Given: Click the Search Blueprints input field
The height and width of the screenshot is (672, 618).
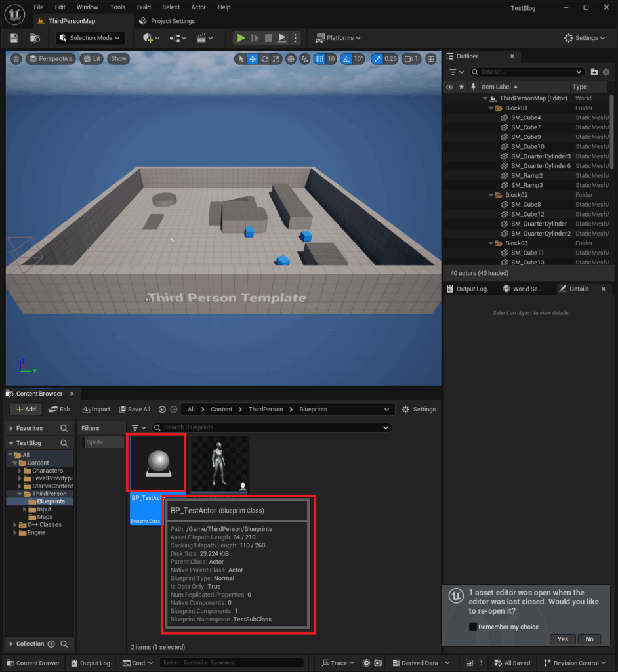Looking at the screenshot, I should [272, 427].
